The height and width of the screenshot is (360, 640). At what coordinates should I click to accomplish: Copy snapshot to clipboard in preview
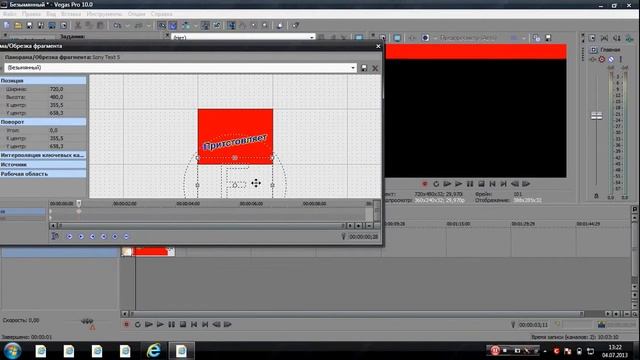point(537,38)
